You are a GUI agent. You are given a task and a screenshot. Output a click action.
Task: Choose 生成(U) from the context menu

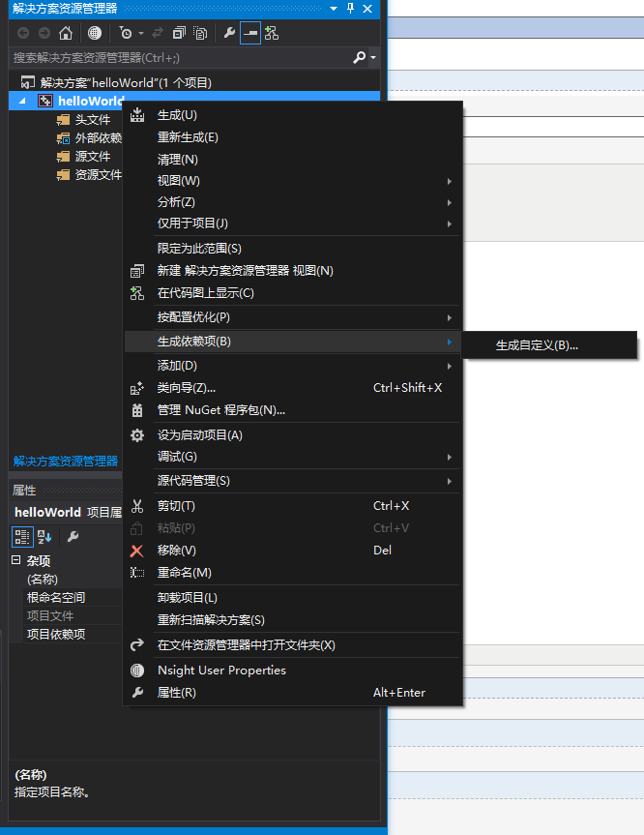(x=292, y=115)
